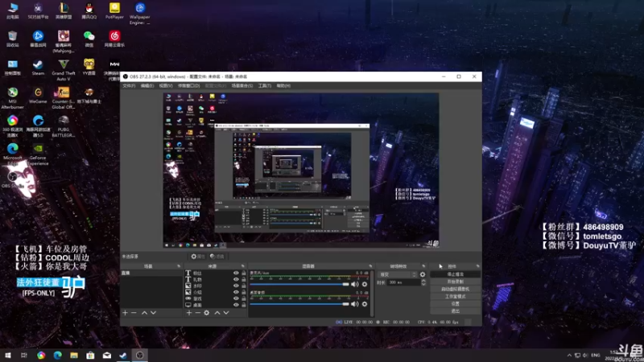Select WeGame desktop icon
Screen dimensions: 644x362
point(38,95)
